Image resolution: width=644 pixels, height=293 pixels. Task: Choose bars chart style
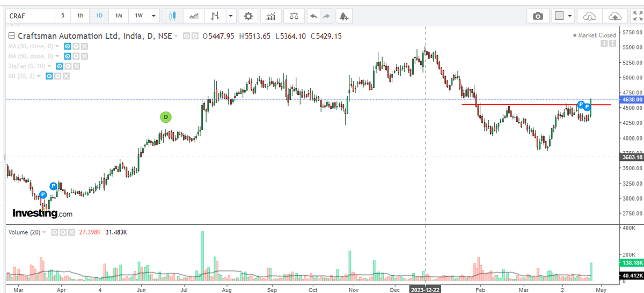coord(215,16)
